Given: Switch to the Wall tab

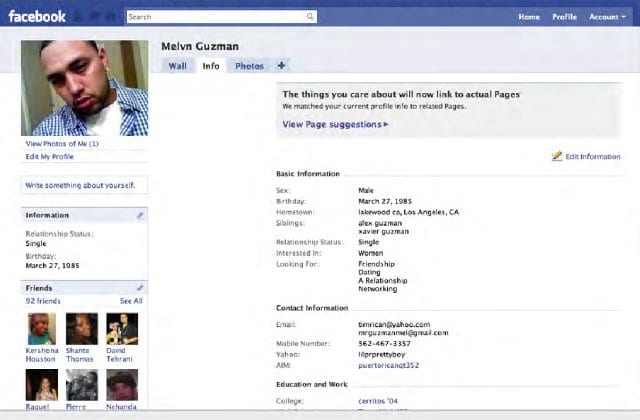Looking at the screenshot, I should click(x=178, y=66).
